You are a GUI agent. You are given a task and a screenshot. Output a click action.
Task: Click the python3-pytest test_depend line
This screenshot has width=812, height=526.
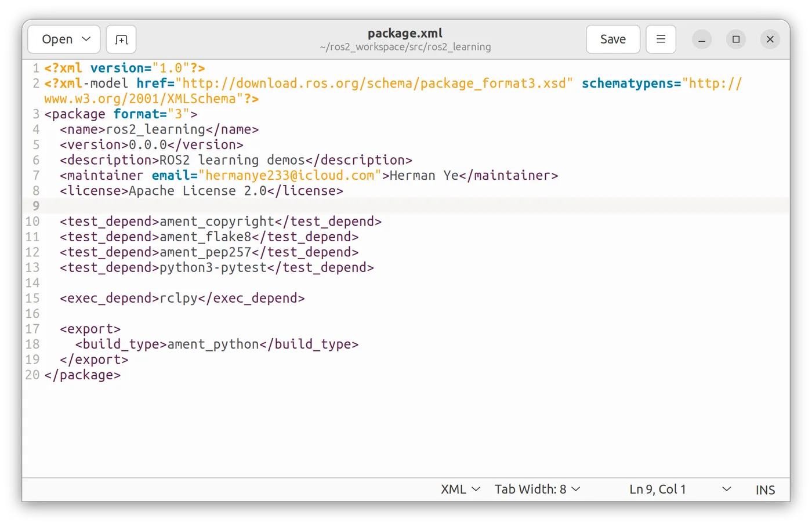[x=217, y=267]
